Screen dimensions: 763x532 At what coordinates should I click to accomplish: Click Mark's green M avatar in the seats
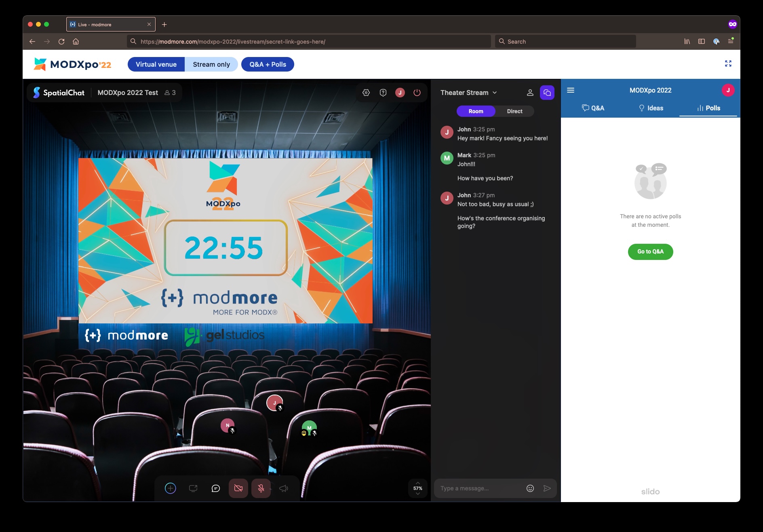click(309, 428)
